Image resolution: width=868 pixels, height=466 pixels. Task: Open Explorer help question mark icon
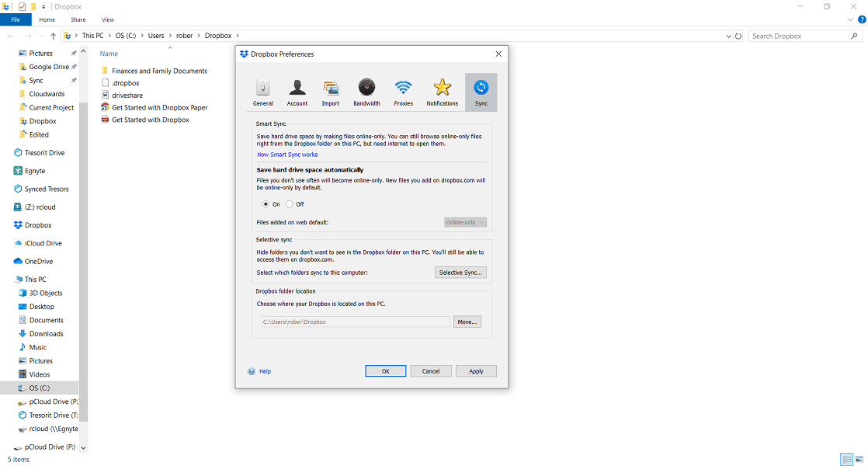click(862, 20)
